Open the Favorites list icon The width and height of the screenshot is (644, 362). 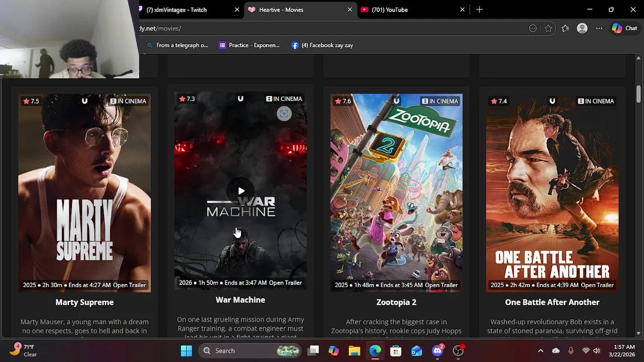tap(566, 29)
